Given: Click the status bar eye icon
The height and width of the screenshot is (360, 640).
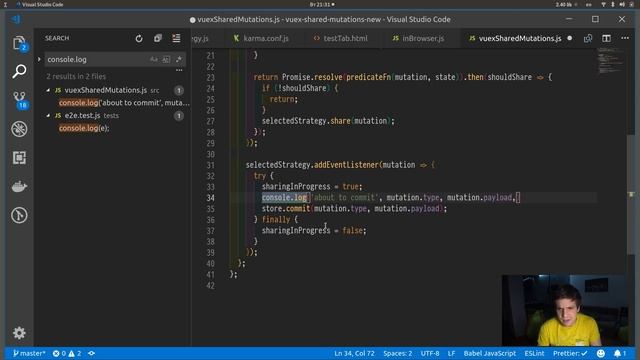Looking at the screenshot, I should pos(91,353).
